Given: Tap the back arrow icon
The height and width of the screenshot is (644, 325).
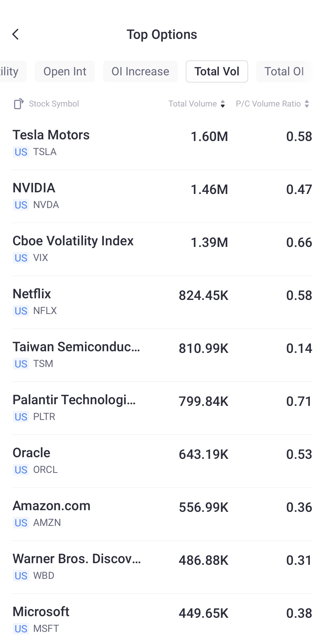Looking at the screenshot, I should point(16,34).
